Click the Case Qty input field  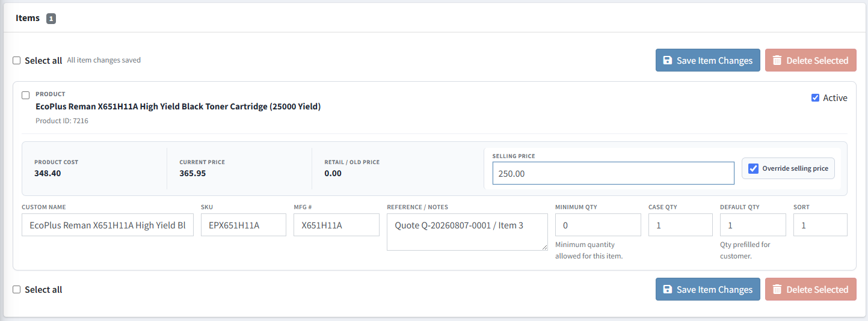click(680, 225)
